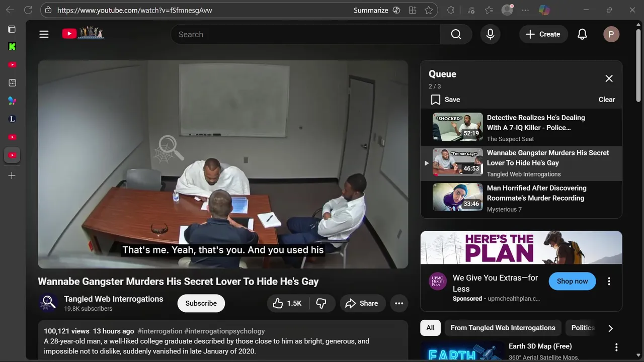Open notifications bell
The image size is (644, 362).
582,34
